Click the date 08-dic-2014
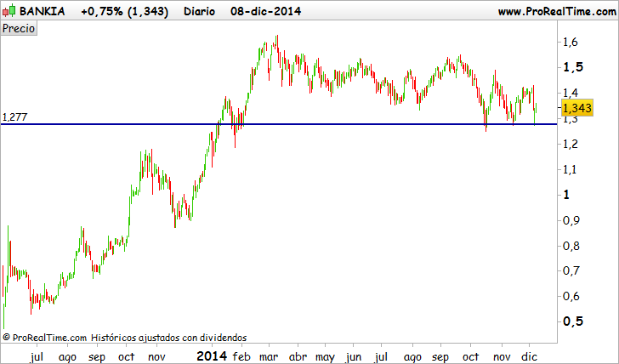This screenshot has width=619, height=364. [x=265, y=11]
